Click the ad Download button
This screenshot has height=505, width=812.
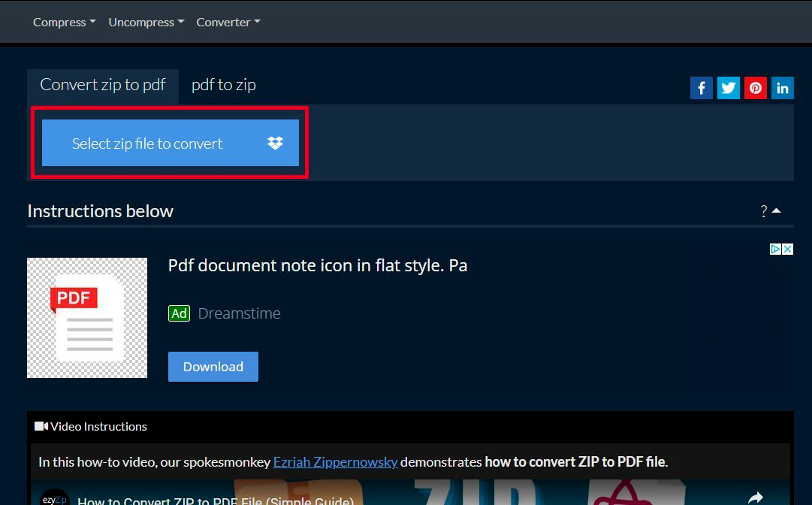213,367
